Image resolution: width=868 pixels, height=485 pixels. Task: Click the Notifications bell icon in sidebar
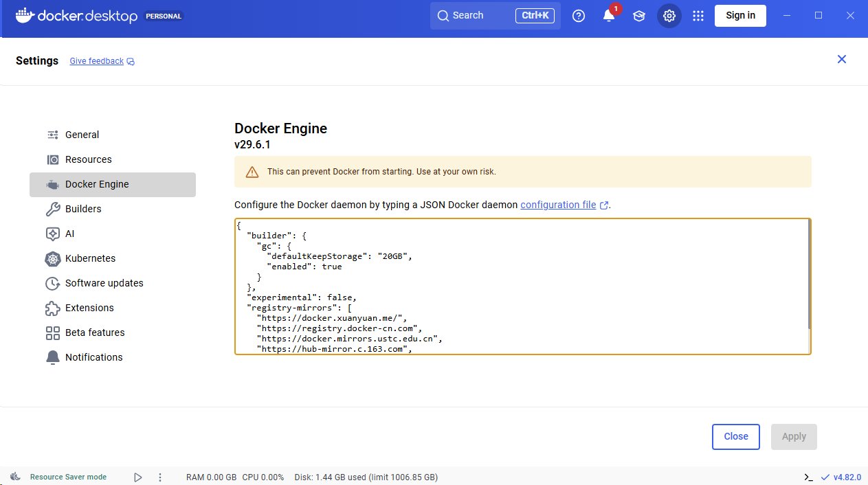53,357
